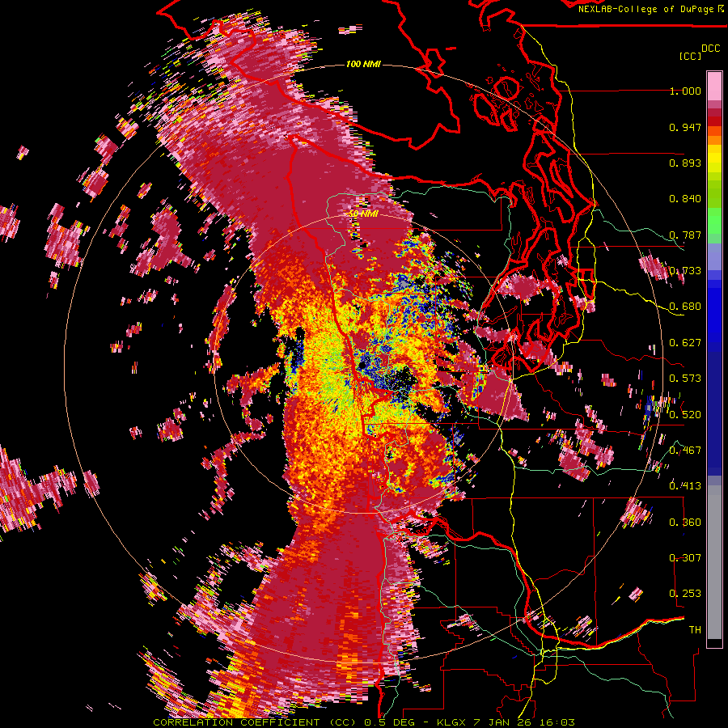Click the 0.307 scale value
The height and width of the screenshot is (728, 728).
tap(685, 558)
